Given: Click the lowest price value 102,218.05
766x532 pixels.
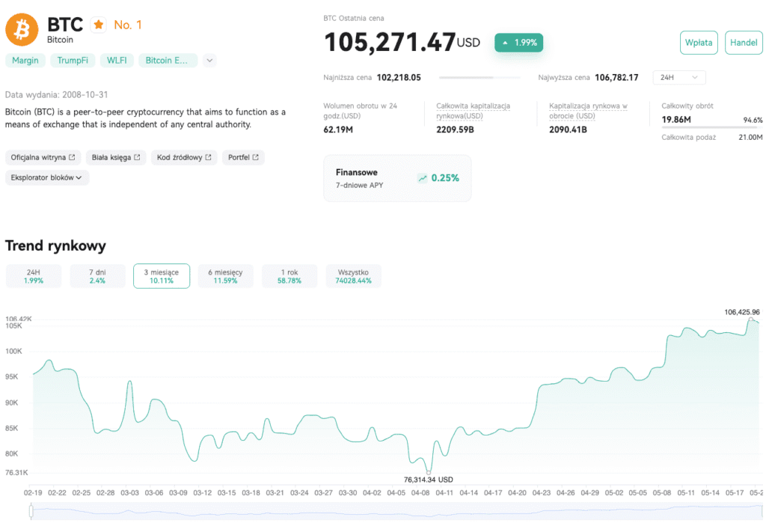Looking at the screenshot, I should [x=399, y=78].
